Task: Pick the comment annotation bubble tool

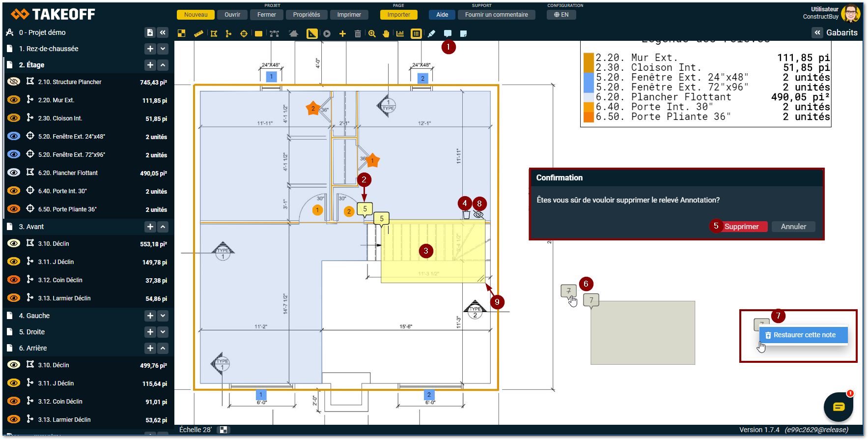Action: [448, 34]
